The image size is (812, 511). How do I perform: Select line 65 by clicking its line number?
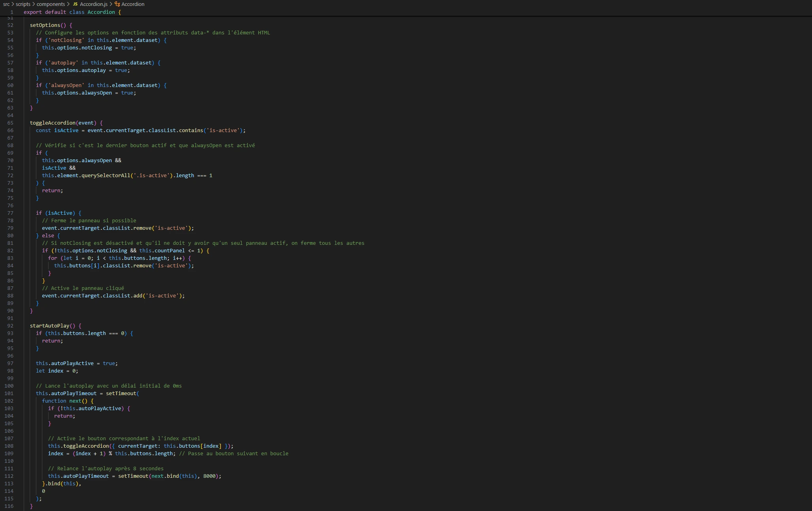coord(10,123)
